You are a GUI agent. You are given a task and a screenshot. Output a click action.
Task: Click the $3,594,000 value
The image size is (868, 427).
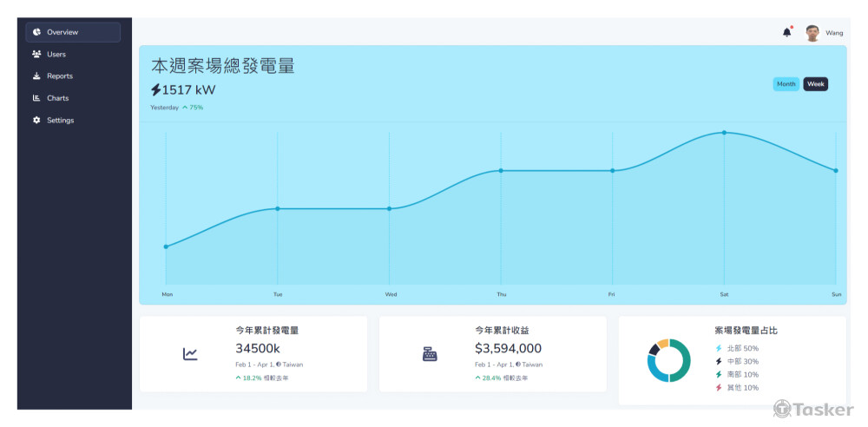tap(508, 348)
